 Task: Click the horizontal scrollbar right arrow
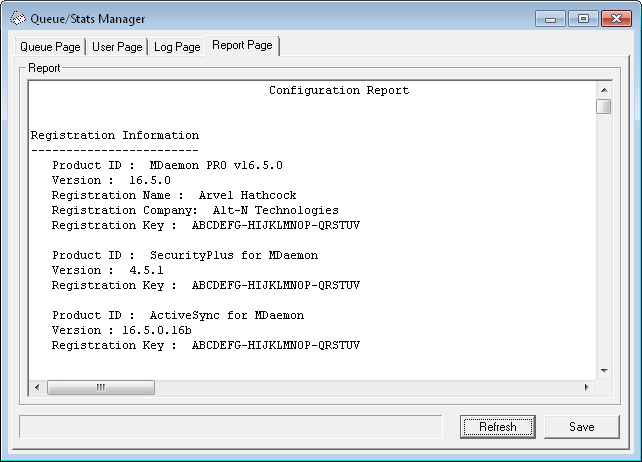coord(587,387)
